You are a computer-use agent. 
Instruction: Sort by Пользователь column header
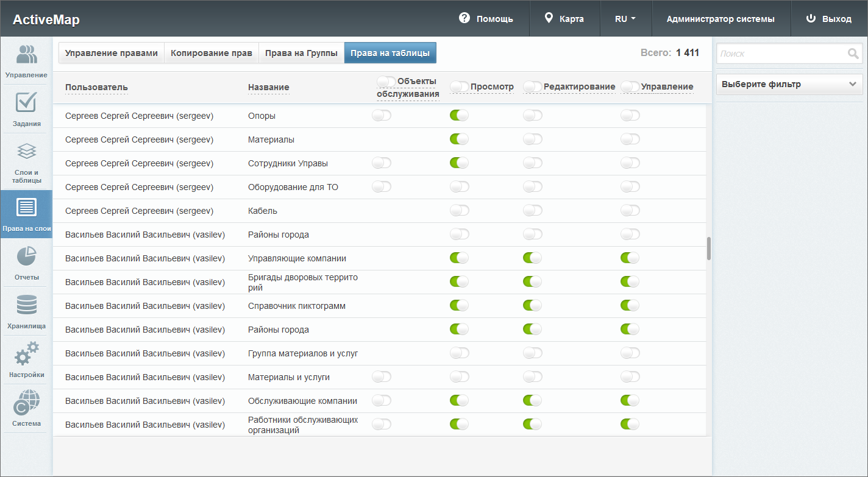(96, 87)
